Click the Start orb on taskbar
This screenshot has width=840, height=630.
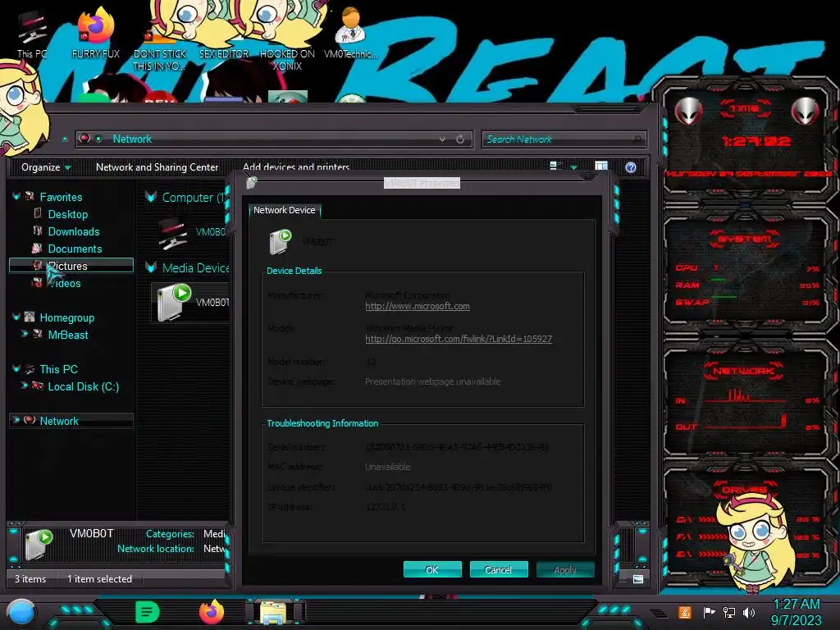21,612
